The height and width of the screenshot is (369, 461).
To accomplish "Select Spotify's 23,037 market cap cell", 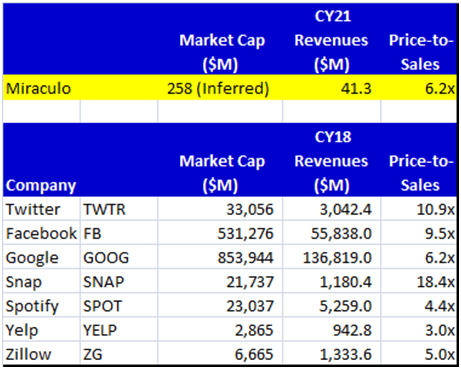I will pyautogui.click(x=220, y=306).
